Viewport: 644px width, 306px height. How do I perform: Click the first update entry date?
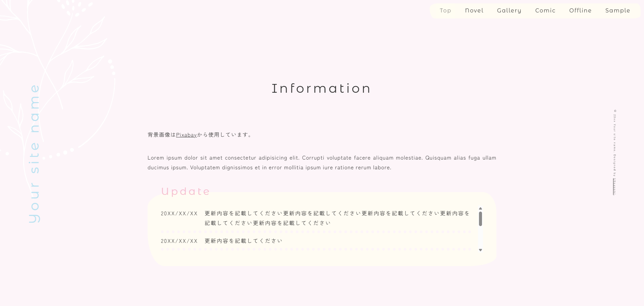[179, 214]
